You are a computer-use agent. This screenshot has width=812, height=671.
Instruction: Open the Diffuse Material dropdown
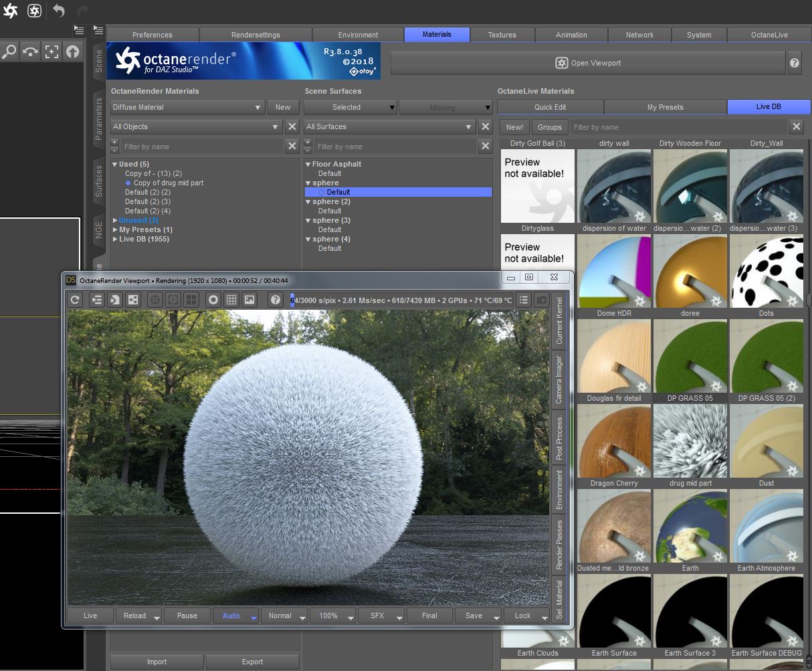coord(187,107)
